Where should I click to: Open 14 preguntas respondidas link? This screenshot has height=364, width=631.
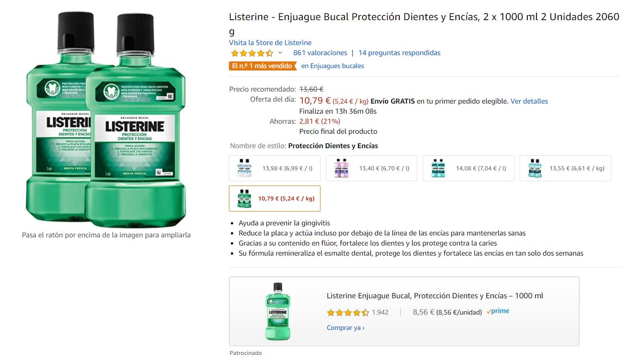pos(399,53)
